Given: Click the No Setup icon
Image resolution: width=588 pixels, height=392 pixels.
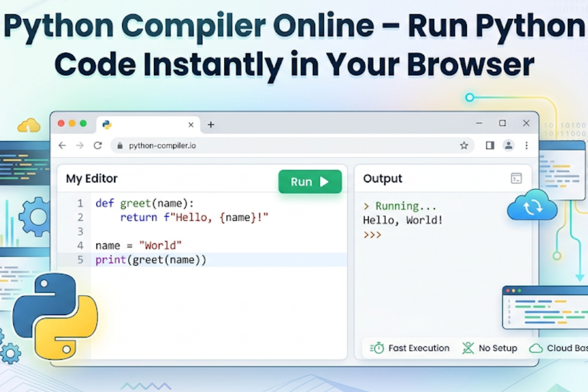Looking at the screenshot, I should click(x=468, y=348).
